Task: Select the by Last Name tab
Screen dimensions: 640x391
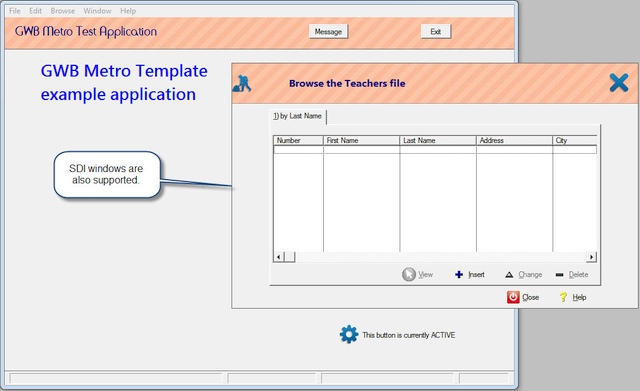Action: point(298,116)
